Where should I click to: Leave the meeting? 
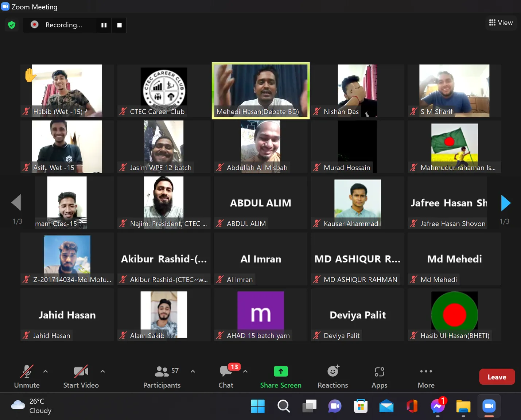click(x=497, y=377)
